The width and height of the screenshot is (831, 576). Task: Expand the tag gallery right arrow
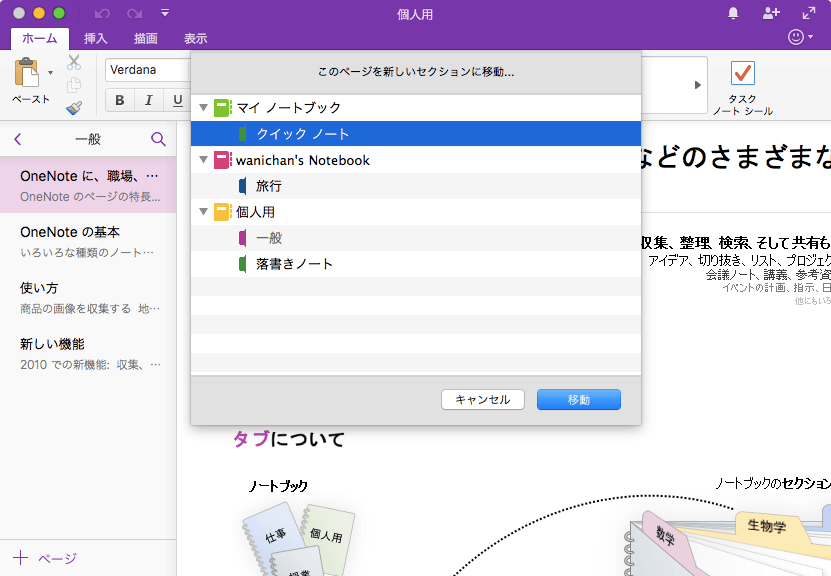coord(697,85)
